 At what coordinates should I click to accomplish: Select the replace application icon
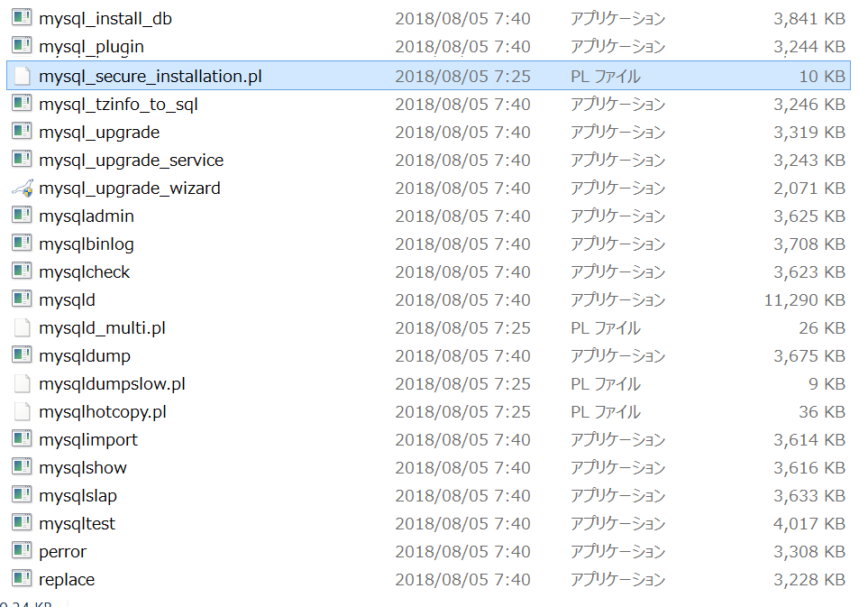pos(22,578)
